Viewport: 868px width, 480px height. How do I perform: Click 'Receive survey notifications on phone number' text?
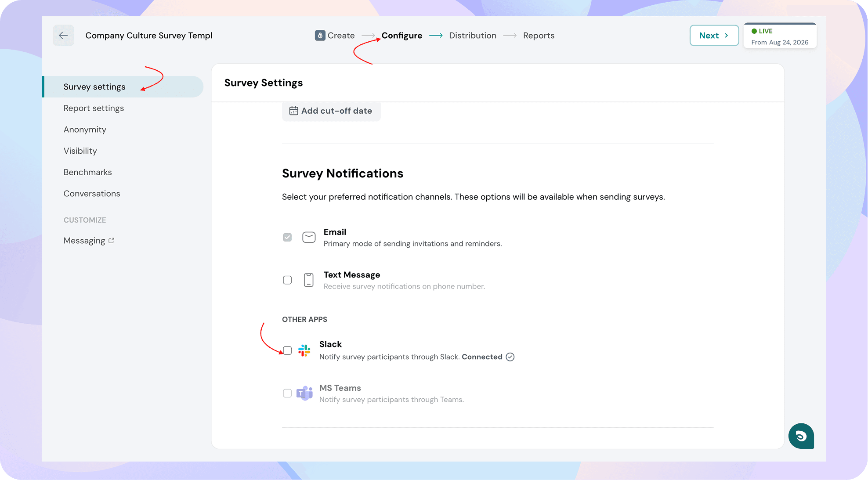(404, 286)
